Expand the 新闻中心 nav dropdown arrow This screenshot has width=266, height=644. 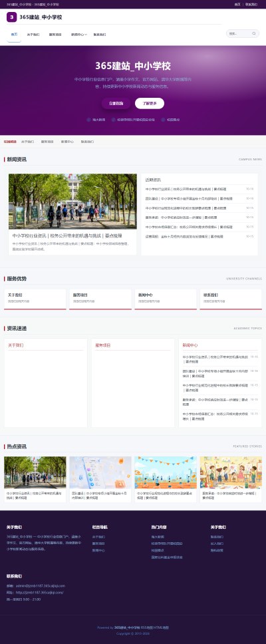(86, 35)
